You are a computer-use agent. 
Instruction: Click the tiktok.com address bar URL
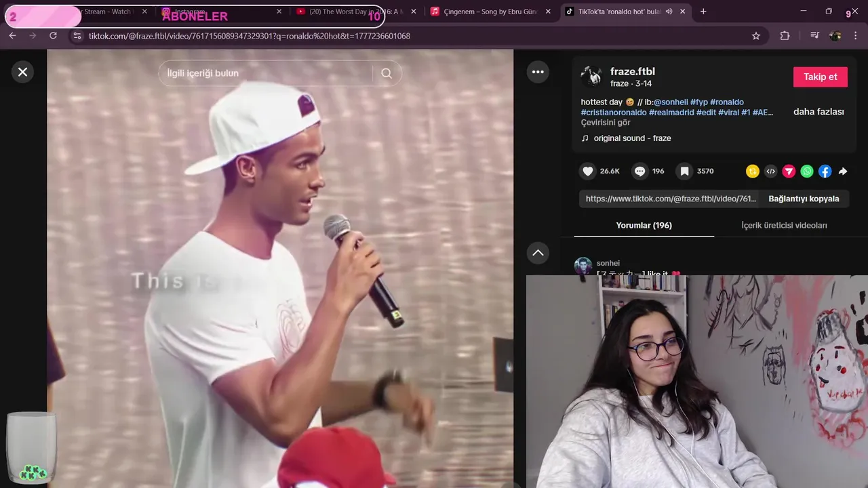click(x=249, y=36)
